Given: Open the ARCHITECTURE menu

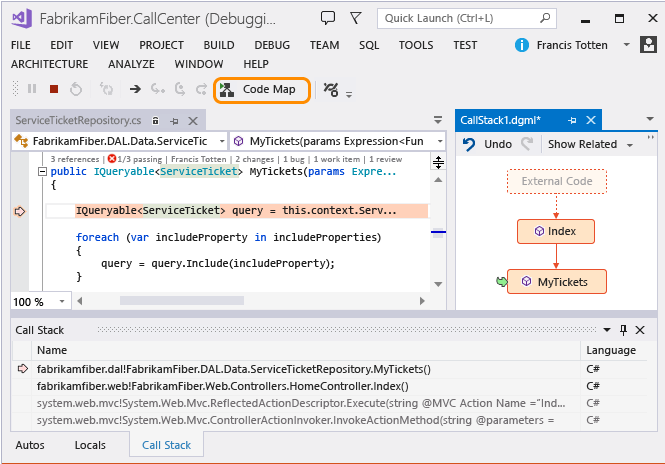Looking at the screenshot, I should 50,64.
